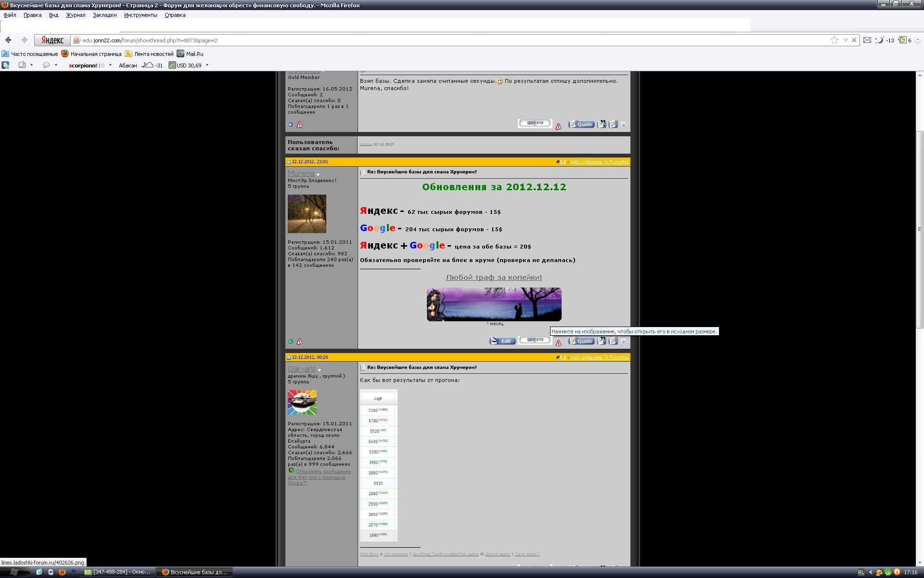
Task: Open the Любой траф за копейки! link
Action: [x=494, y=277]
